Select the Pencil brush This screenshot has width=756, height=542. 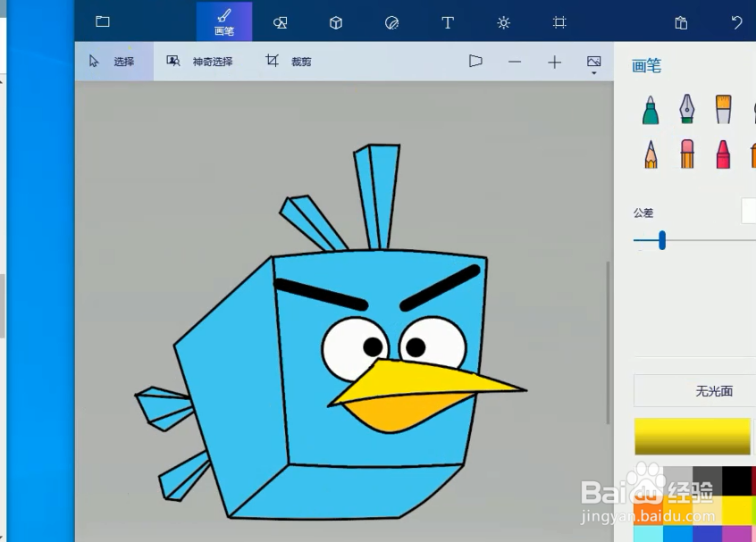point(650,154)
